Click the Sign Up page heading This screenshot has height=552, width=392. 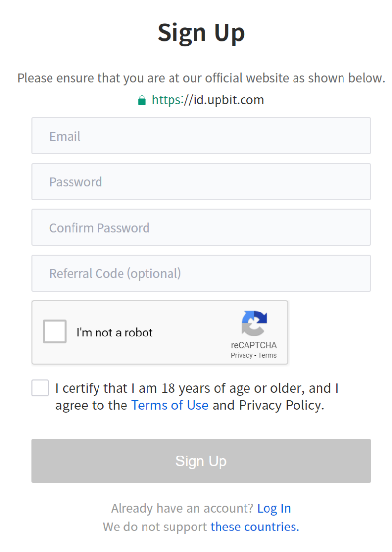201,32
